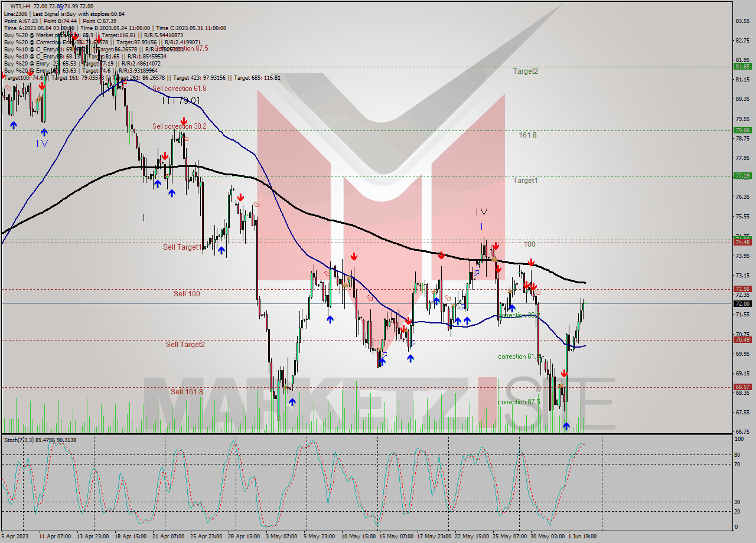
Task: Click the red 70.49 price tag
Action: pos(742,340)
